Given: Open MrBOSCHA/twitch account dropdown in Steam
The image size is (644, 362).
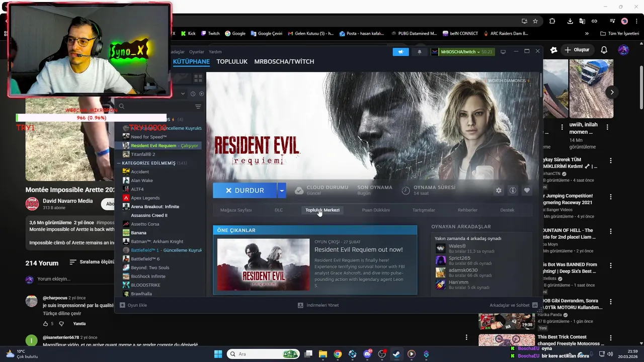Looking at the screenshot, I should (462, 52).
